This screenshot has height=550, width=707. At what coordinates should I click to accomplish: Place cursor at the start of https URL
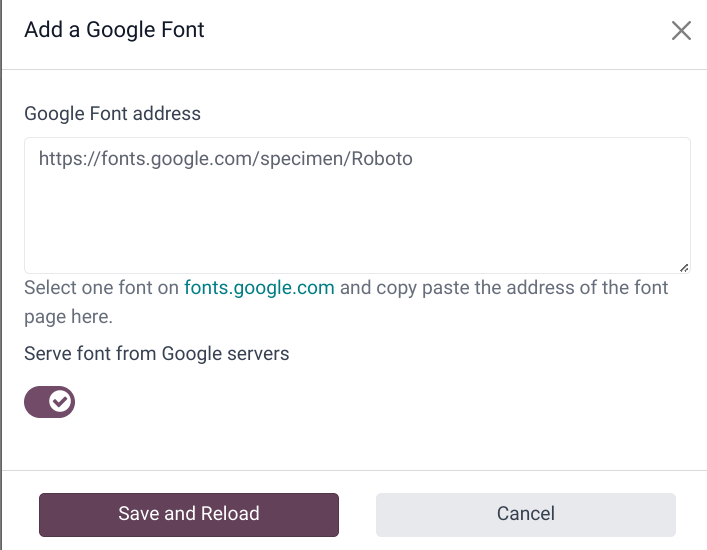(x=40, y=158)
